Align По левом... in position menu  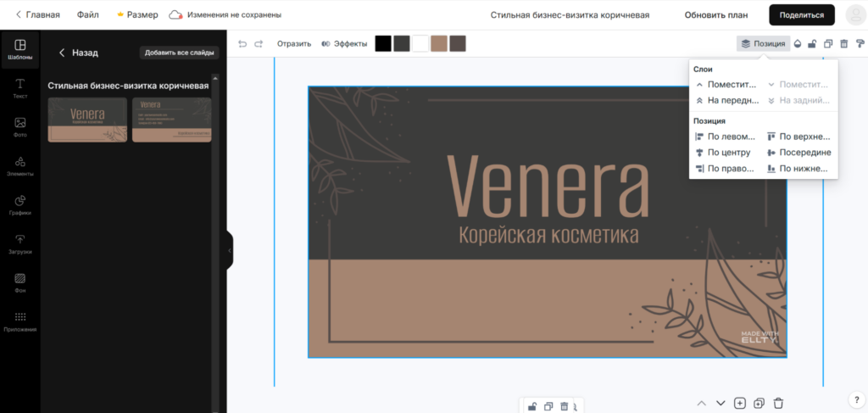point(726,137)
